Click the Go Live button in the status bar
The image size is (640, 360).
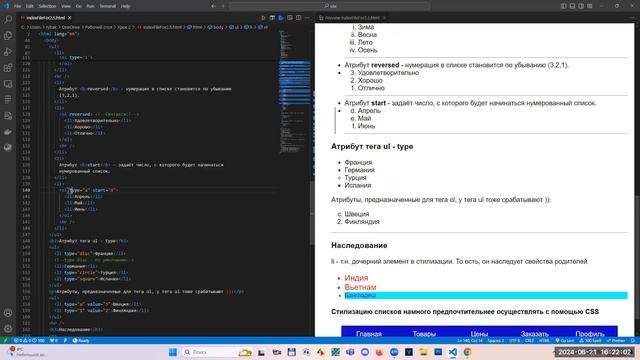click(564, 340)
